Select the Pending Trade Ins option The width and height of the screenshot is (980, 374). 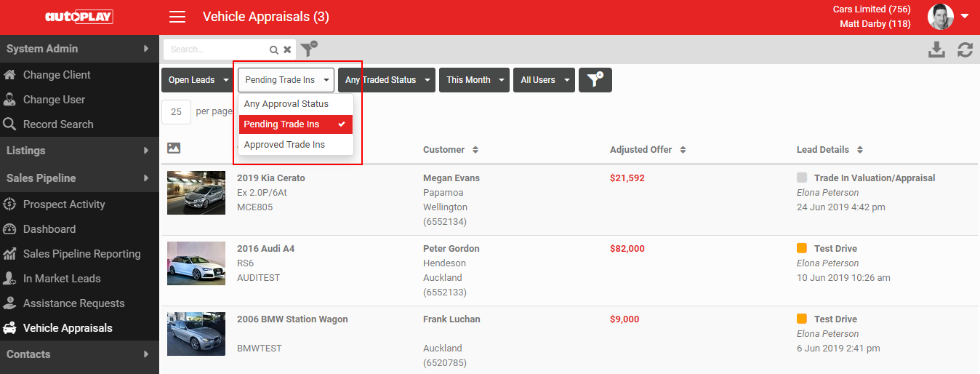click(296, 124)
